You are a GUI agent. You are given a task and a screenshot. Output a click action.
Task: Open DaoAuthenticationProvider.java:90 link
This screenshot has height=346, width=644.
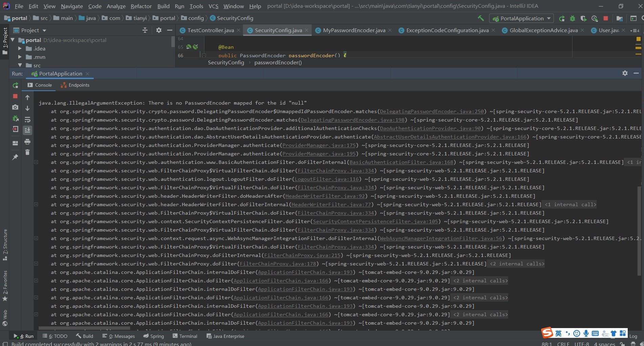[x=430, y=128]
